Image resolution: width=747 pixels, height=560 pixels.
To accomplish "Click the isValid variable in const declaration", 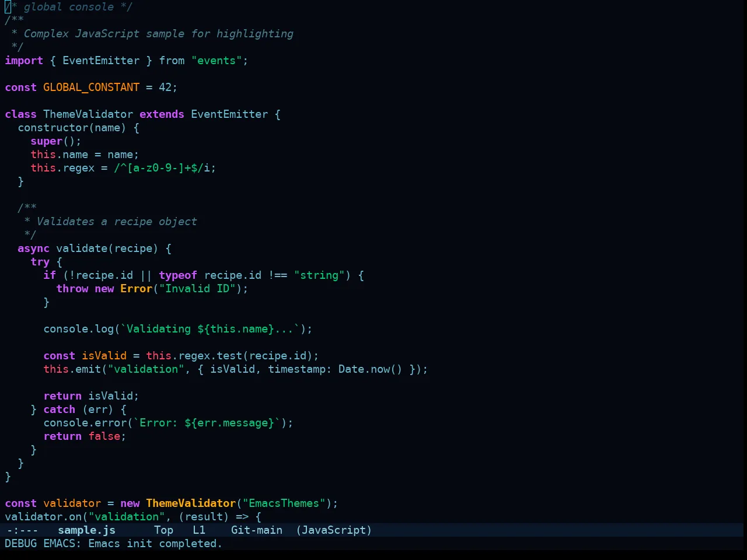I will [x=104, y=356].
